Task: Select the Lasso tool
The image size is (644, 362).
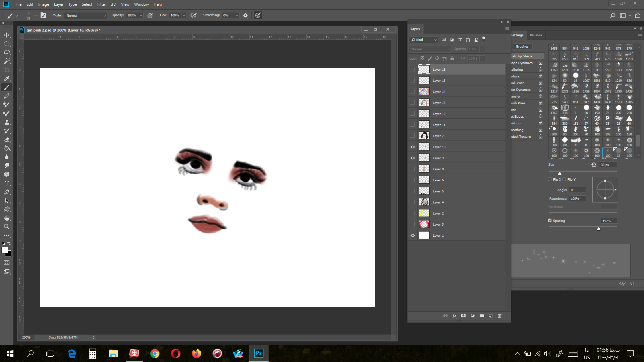Action: pos(7,52)
